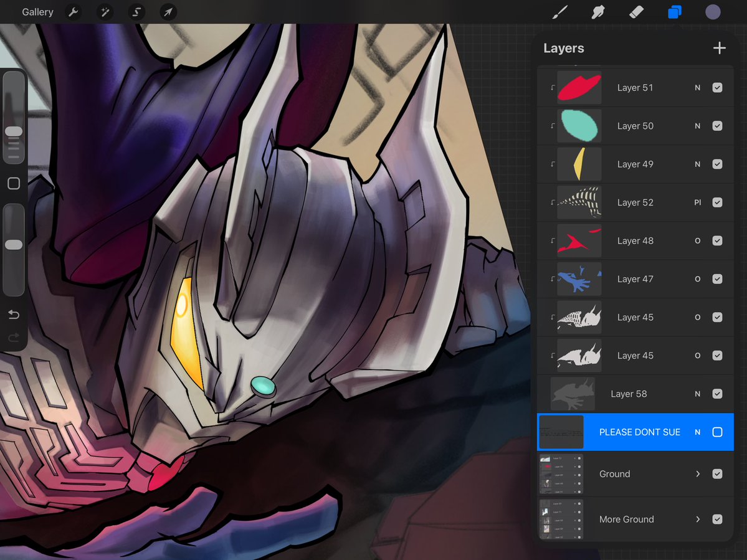Select the Layer 52 name

tap(635, 202)
